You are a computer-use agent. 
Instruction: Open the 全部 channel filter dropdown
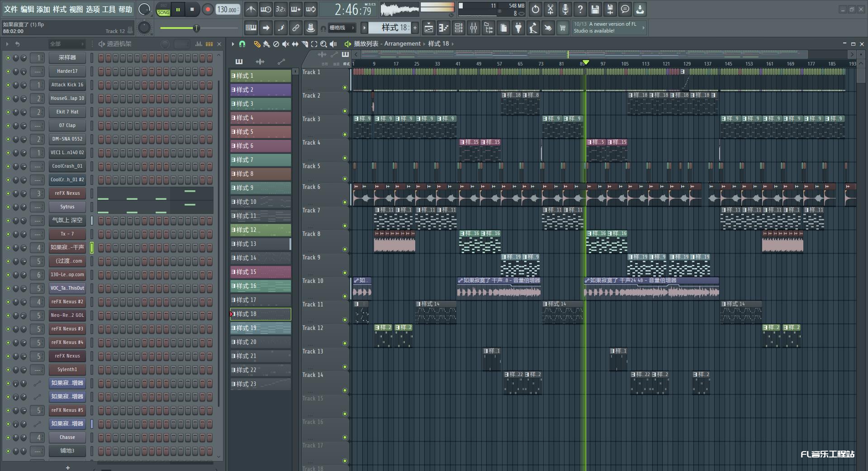tap(66, 44)
